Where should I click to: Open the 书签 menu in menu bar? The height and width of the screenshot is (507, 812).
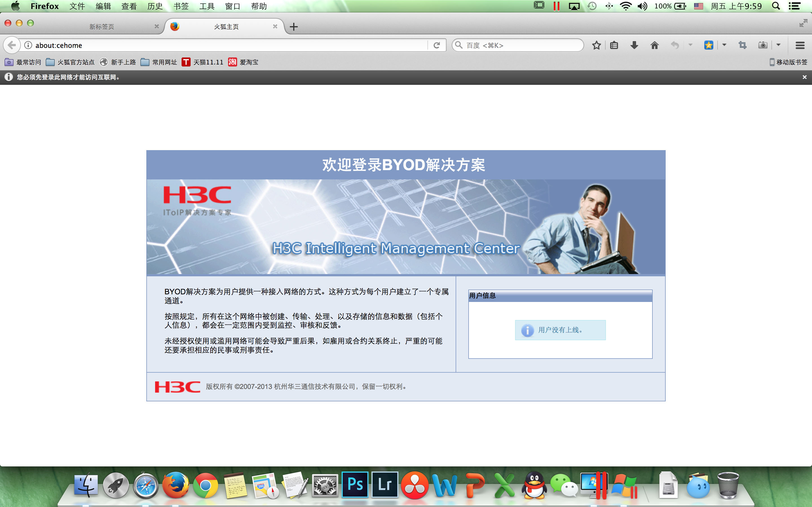pos(181,6)
